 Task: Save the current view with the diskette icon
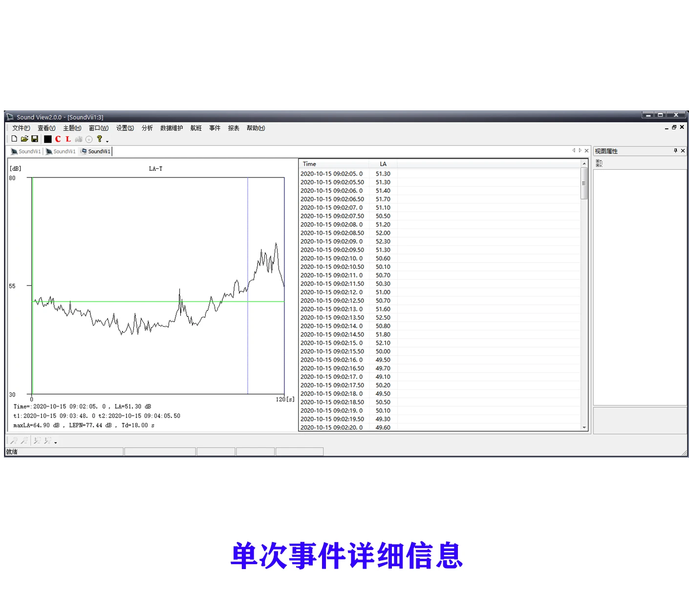pos(35,139)
